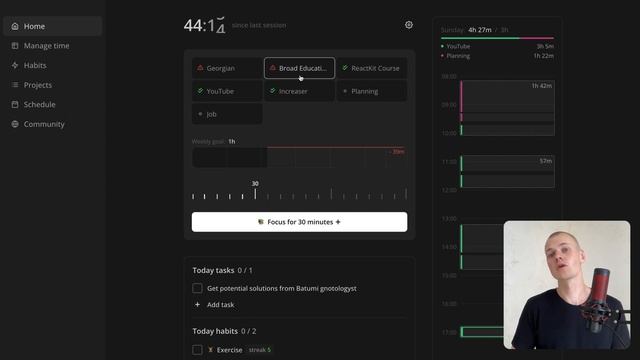Click the Community globe icon
The image size is (640, 360).
[15, 124]
